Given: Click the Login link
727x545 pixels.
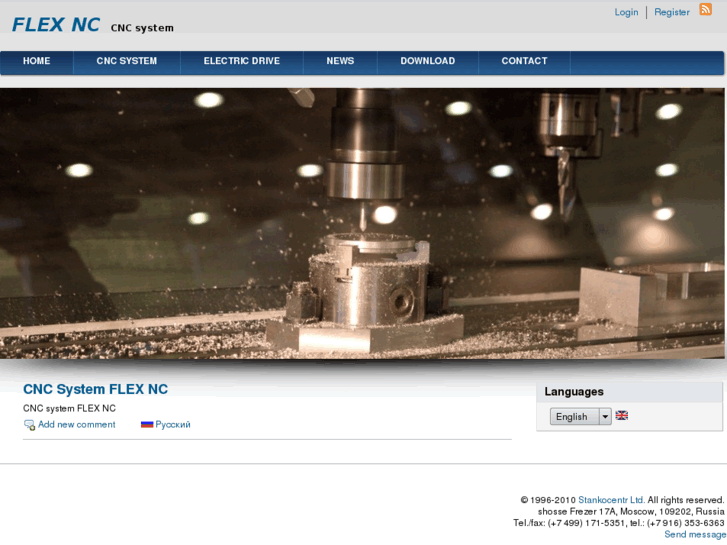Looking at the screenshot, I should [626, 13].
